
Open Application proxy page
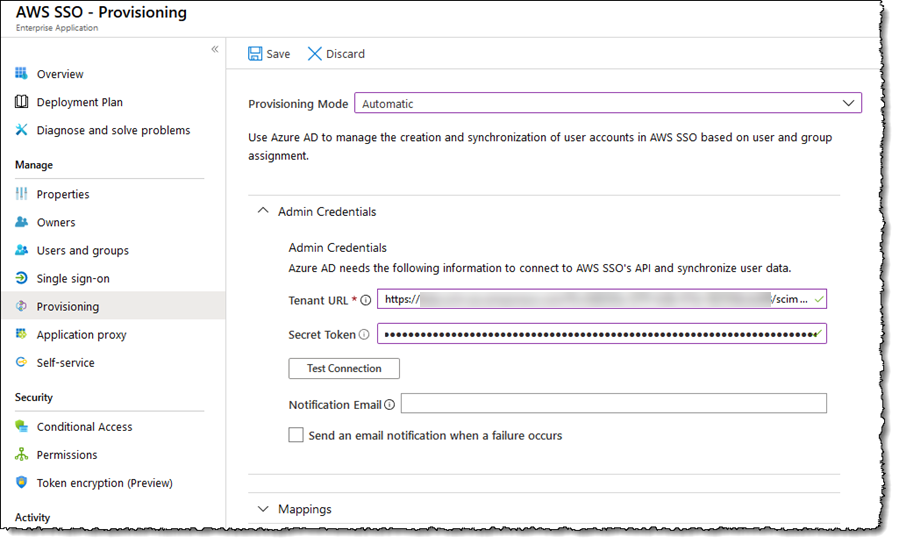[81, 335]
